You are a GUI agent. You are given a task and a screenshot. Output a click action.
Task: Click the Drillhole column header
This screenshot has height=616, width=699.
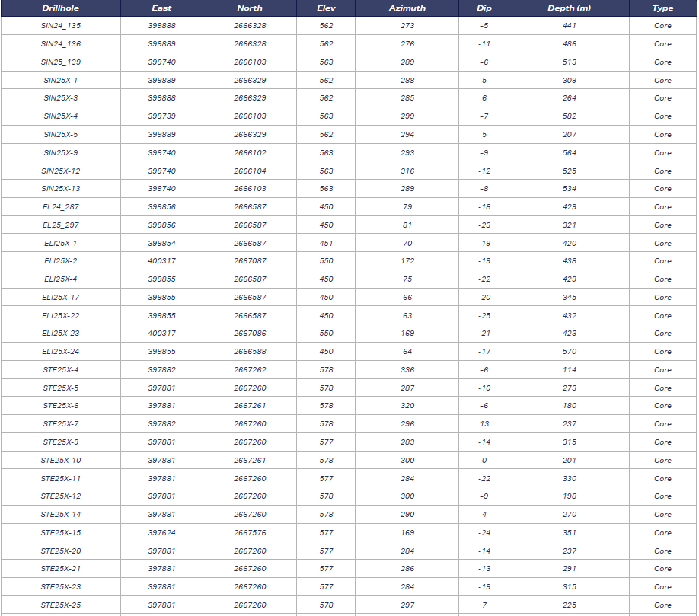60,8
